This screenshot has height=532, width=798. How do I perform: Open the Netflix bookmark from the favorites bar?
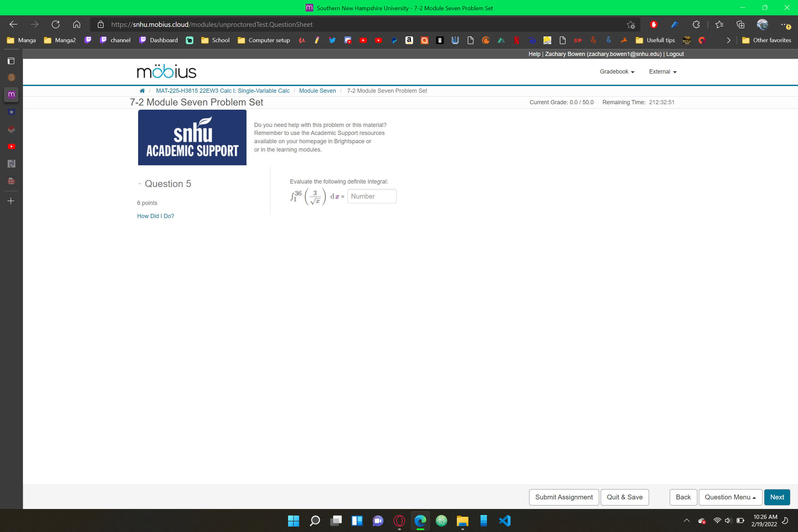[x=516, y=40]
